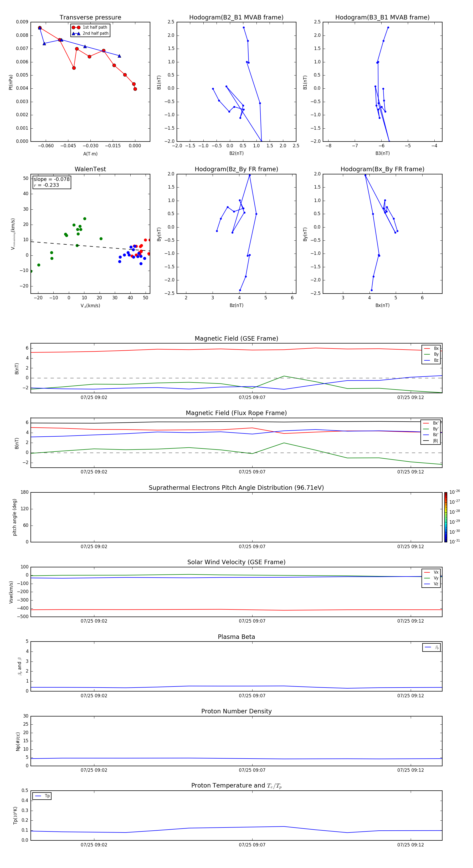Click the Bx' legend entry in Flux Rope panel
This screenshot has width=473, height=868.
point(431,423)
